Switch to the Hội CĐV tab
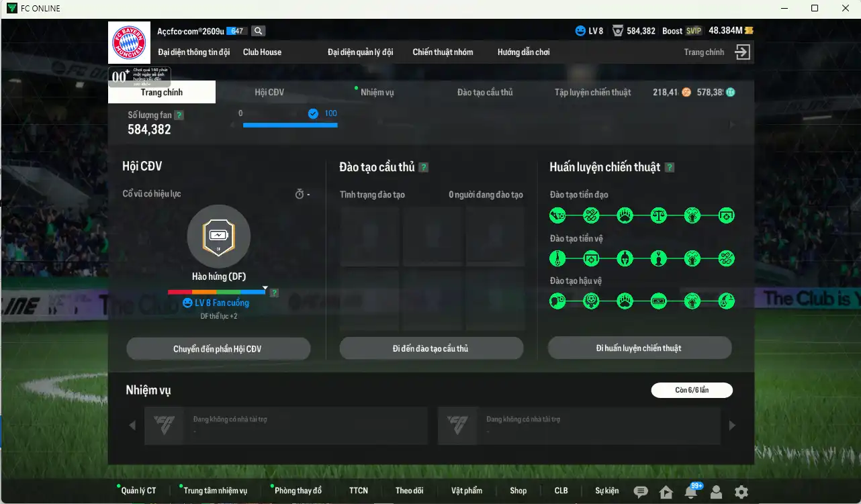This screenshot has width=861, height=504. (x=269, y=92)
